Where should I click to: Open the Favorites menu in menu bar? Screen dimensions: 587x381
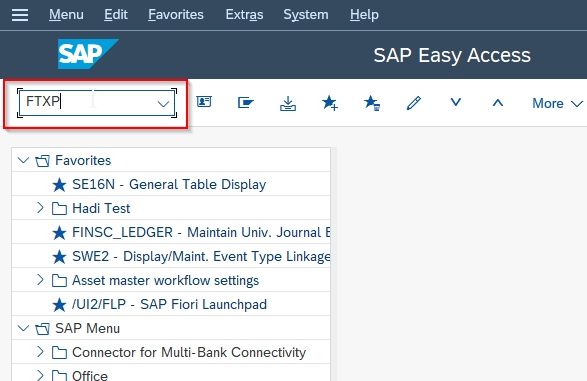coord(176,15)
